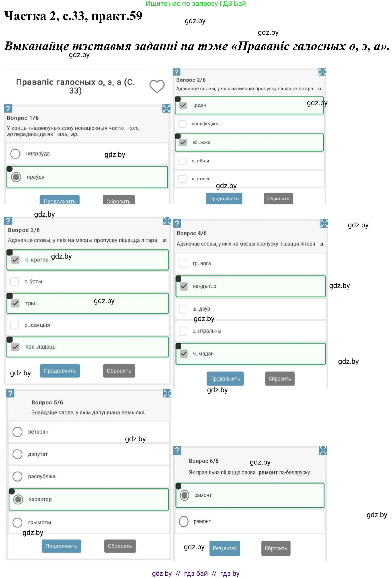Expand Вопрос 1/6 to fullscreen
Screen dimensions: 392x578
[166, 108]
